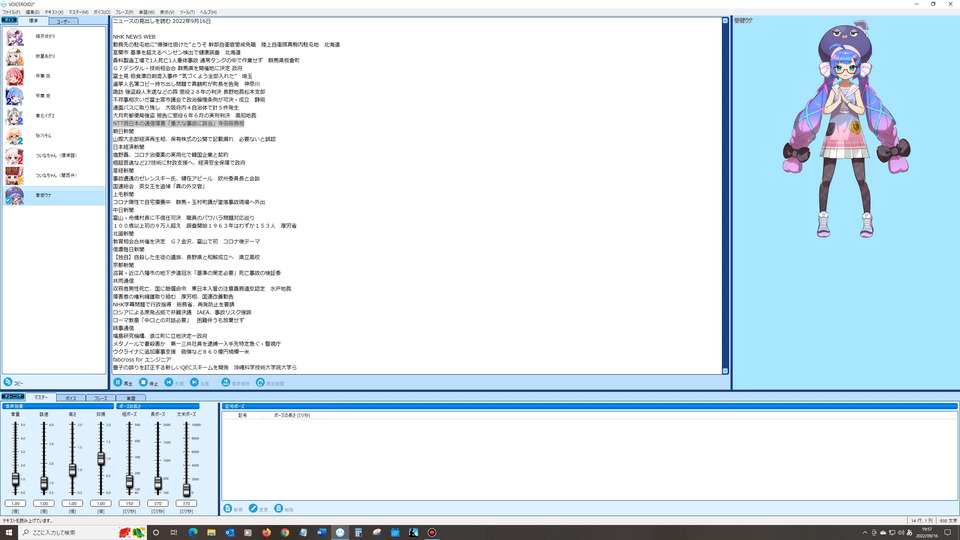Open the テキスト menu
Image resolution: width=960 pixels, height=540 pixels.
[54, 12]
